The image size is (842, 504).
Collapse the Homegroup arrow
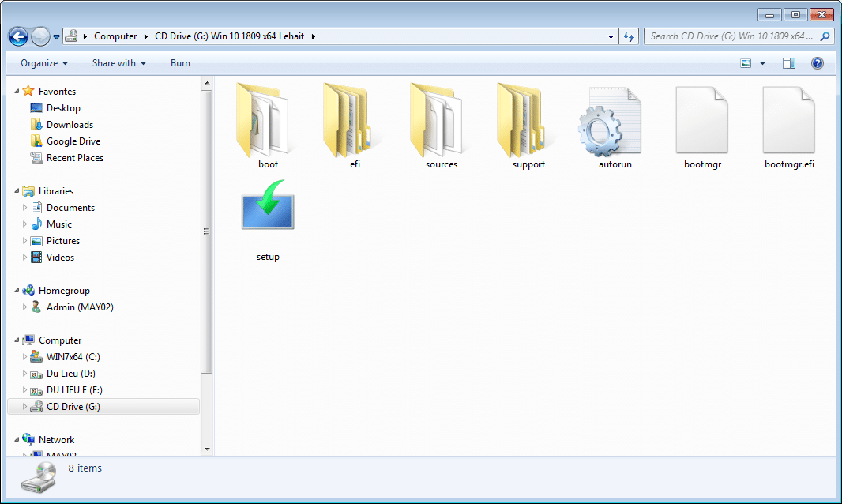pos(17,291)
